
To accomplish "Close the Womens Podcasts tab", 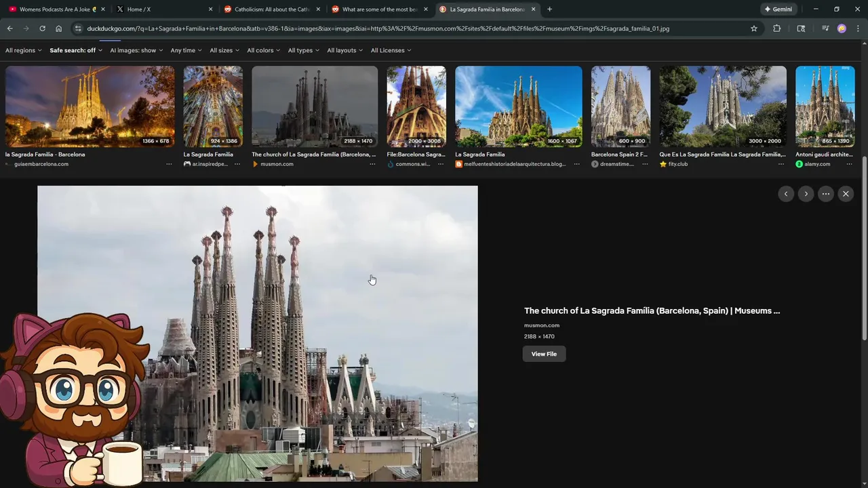I will 103,9.
